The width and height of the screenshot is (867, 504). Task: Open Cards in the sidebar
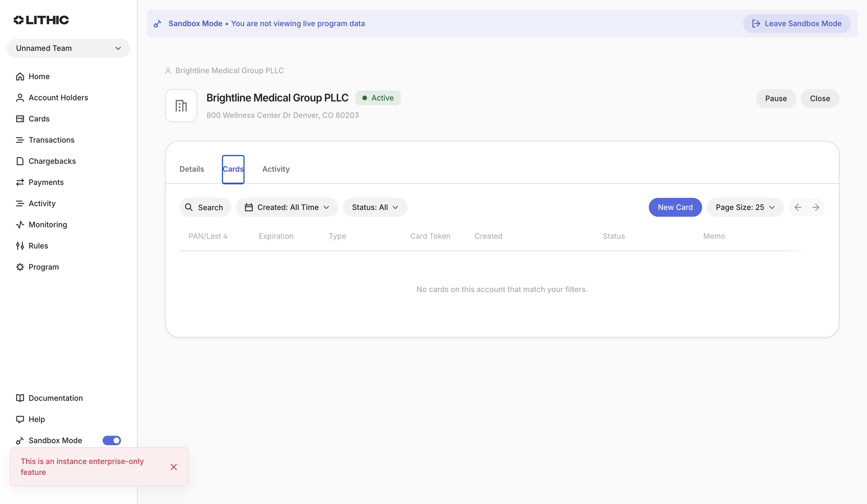[x=39, y=119]
